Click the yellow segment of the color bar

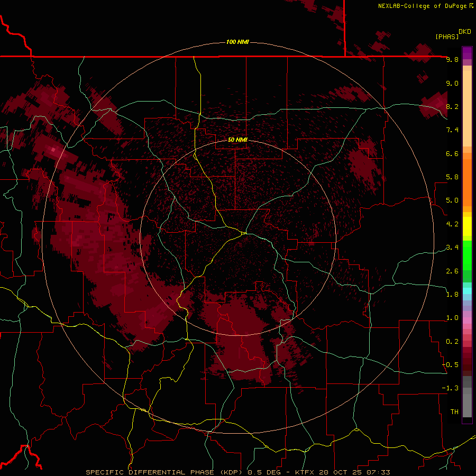[467, 226]
